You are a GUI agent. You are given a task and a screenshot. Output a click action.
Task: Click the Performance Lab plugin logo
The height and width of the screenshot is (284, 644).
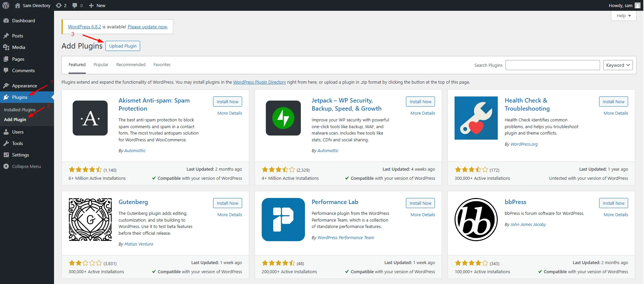(283, 220)
